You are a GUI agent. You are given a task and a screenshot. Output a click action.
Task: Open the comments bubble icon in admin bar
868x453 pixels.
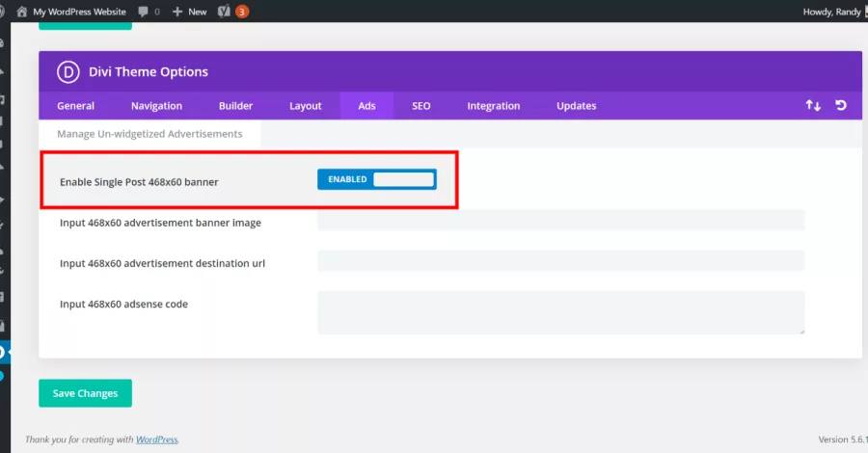(144, 12)
